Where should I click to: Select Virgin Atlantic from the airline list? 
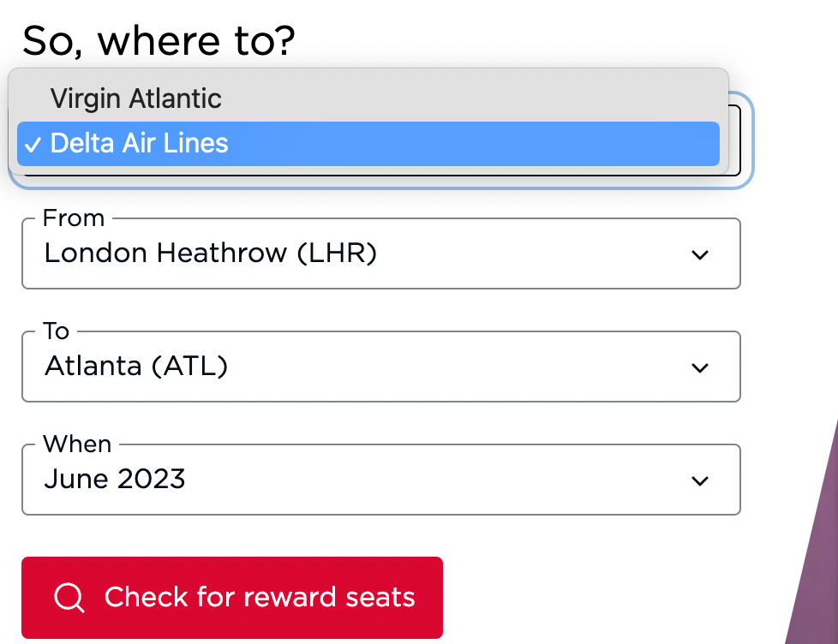click(x=368, y=98)
